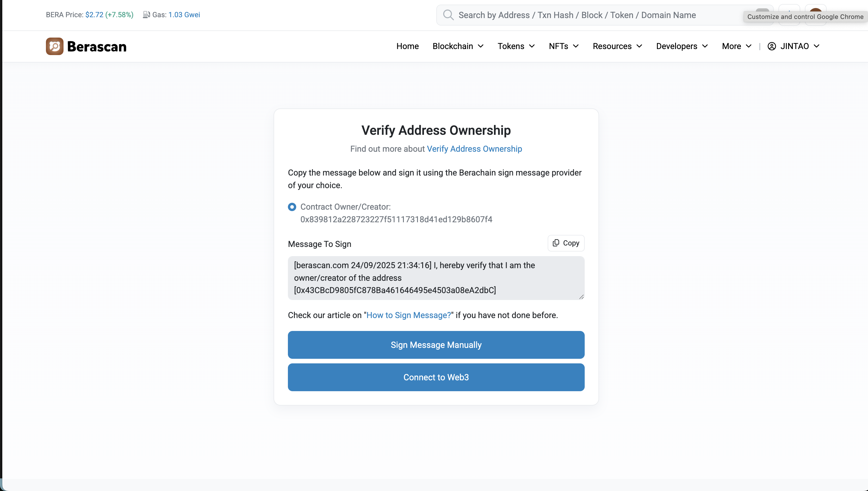Click the user profile icon next to JINTAO

(x=772, y=46)
